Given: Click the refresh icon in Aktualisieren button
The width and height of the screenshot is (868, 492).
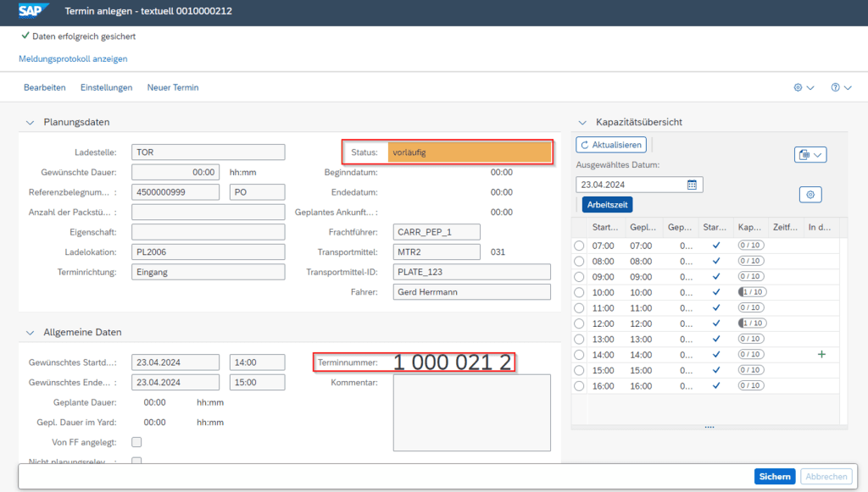Looking at the screenshot, I should click(x=585, y=145).
